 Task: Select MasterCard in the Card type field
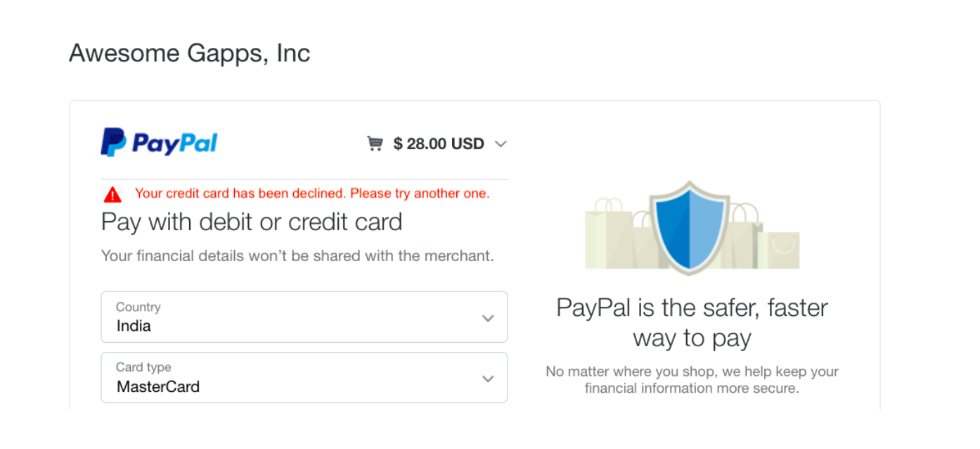click(x=304, y=378)
